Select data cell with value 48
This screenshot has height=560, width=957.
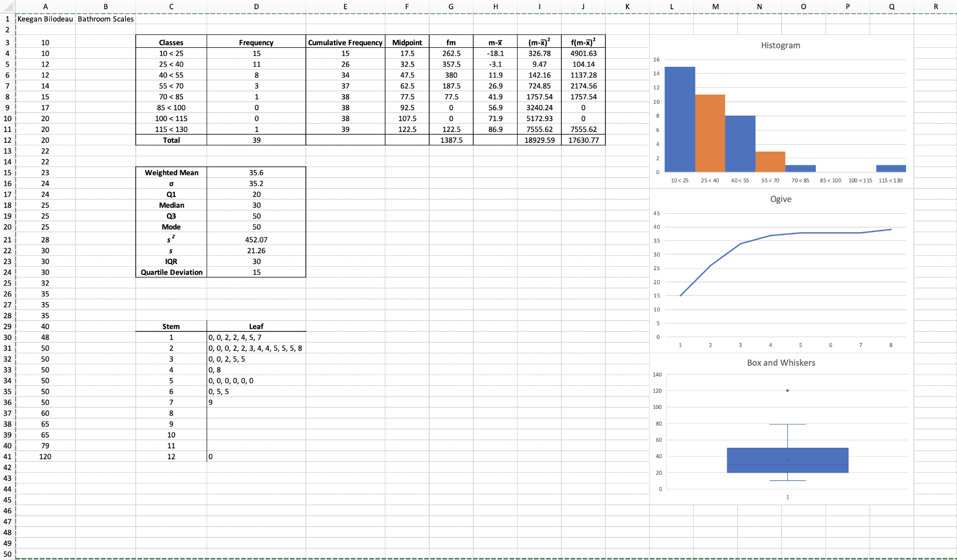point(45,338)
